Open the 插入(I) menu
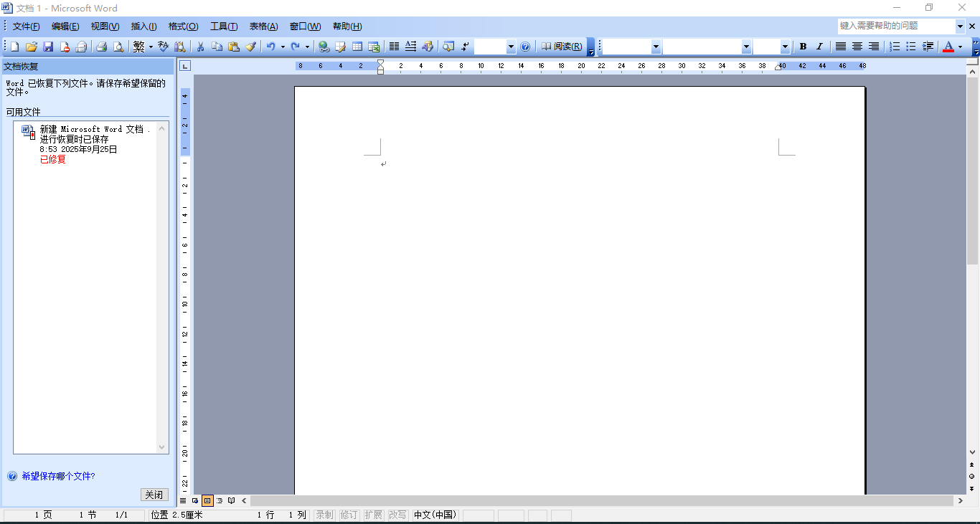 pos(143,27)
